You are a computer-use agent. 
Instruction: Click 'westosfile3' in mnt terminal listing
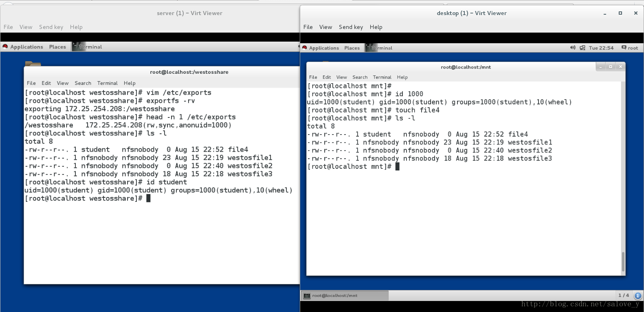tap(530, 159)
